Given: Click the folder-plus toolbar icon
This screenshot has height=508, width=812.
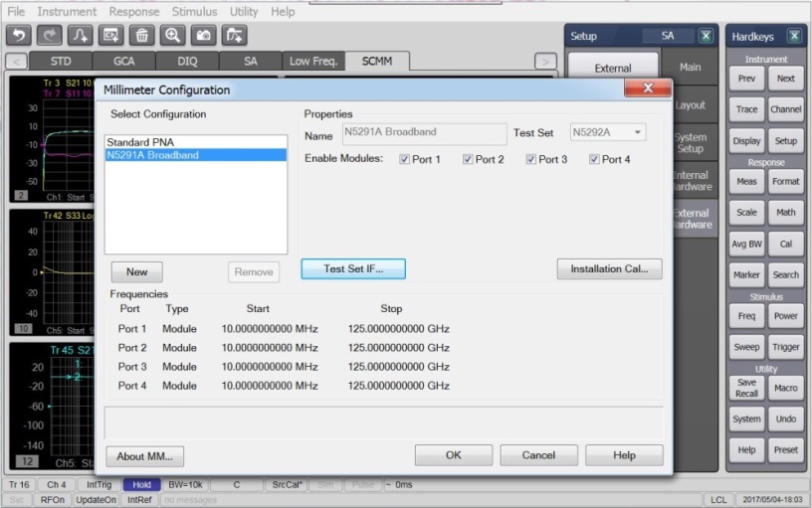Looking at the screenshot, I should pos(235,35).
